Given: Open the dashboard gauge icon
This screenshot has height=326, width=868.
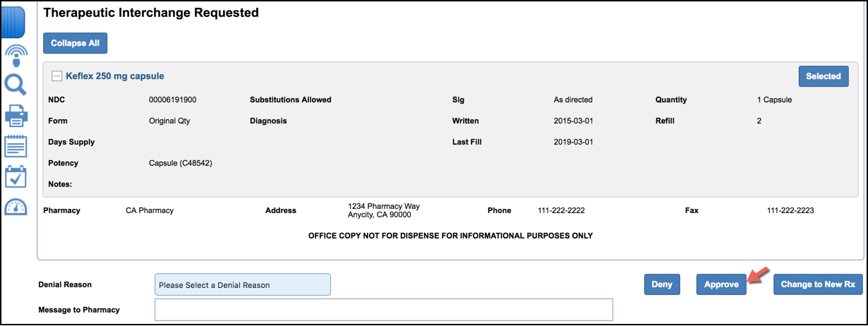Looking at the screenshot, I should click(x=16, y=207).
